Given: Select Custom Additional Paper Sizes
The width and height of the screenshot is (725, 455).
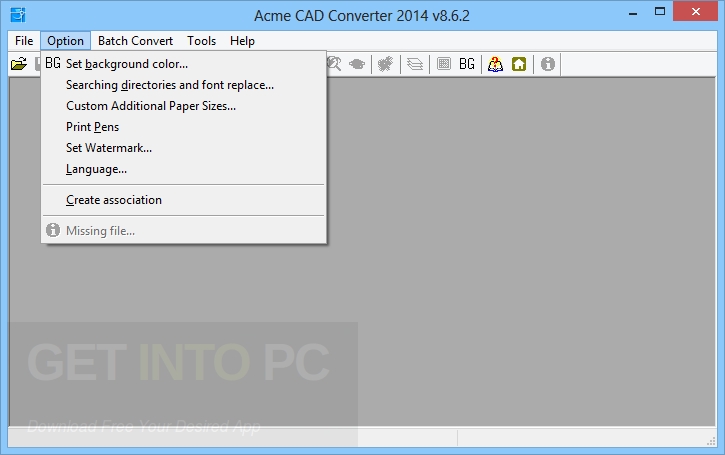Looking at the screenshot, I should click(150, 106).
